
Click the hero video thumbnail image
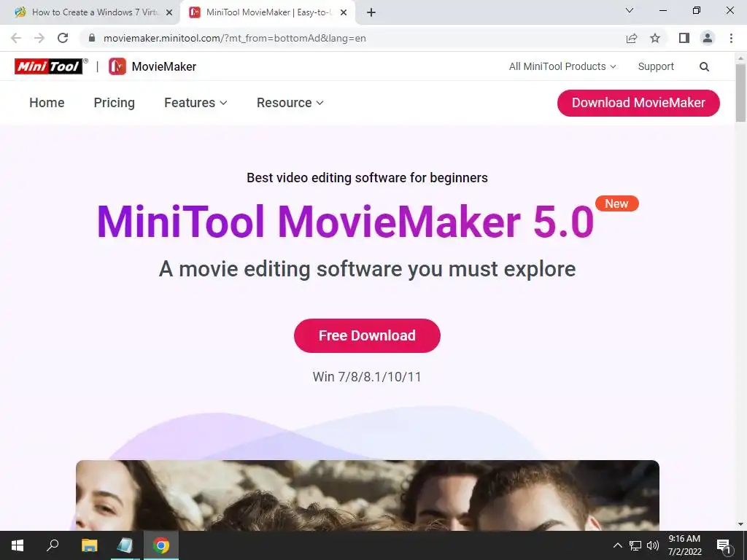pyautogui.click(x=368, y=495)
